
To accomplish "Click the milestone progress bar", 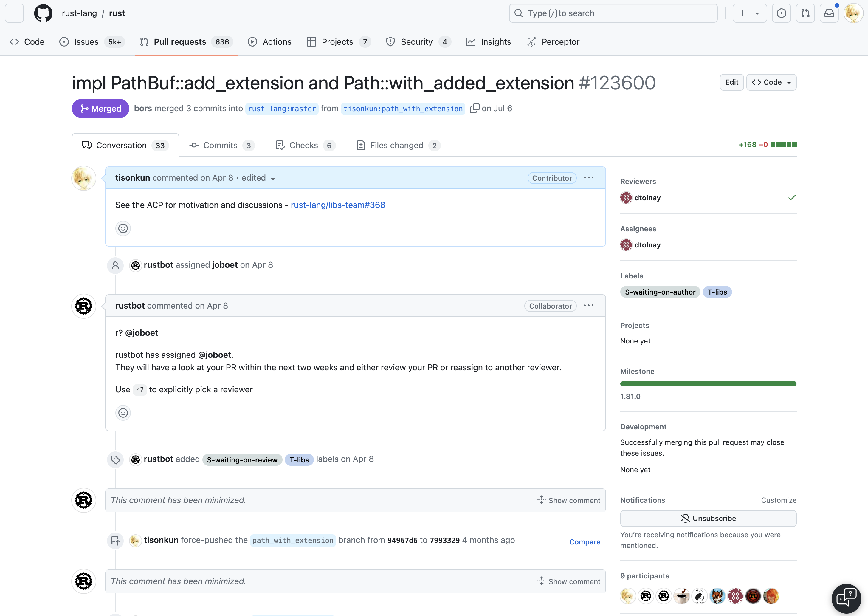I will 708,384.
